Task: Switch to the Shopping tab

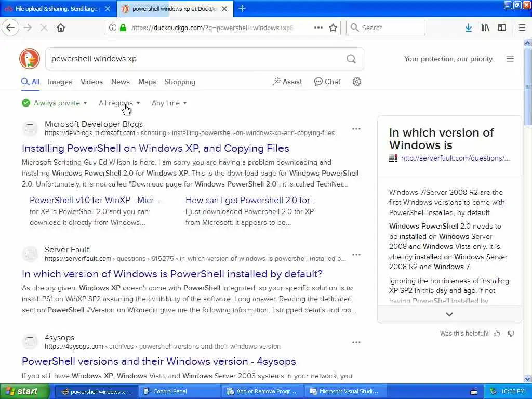Action: pyautogui.click(x=180, y=82)
